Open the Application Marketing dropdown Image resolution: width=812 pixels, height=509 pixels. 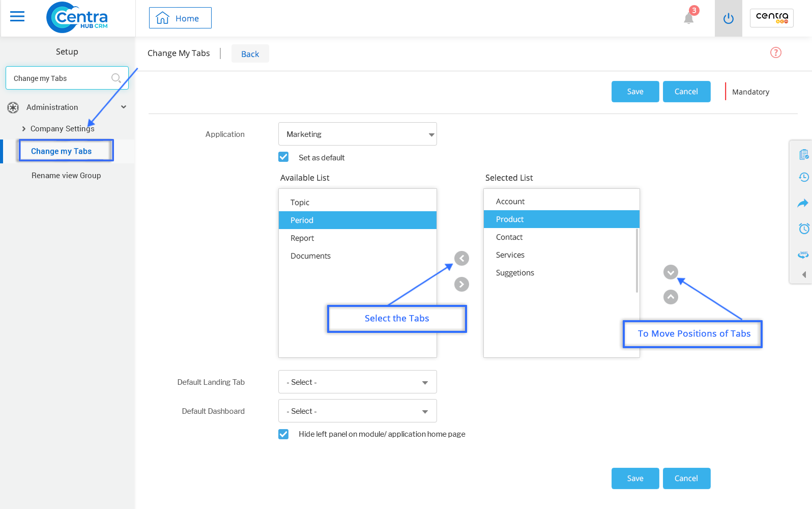tap(358, 134)
